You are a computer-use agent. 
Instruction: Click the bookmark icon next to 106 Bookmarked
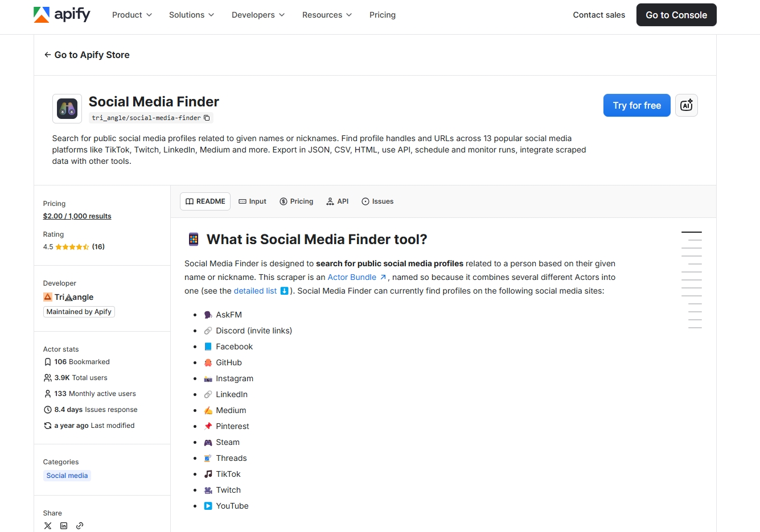point(47,361)
